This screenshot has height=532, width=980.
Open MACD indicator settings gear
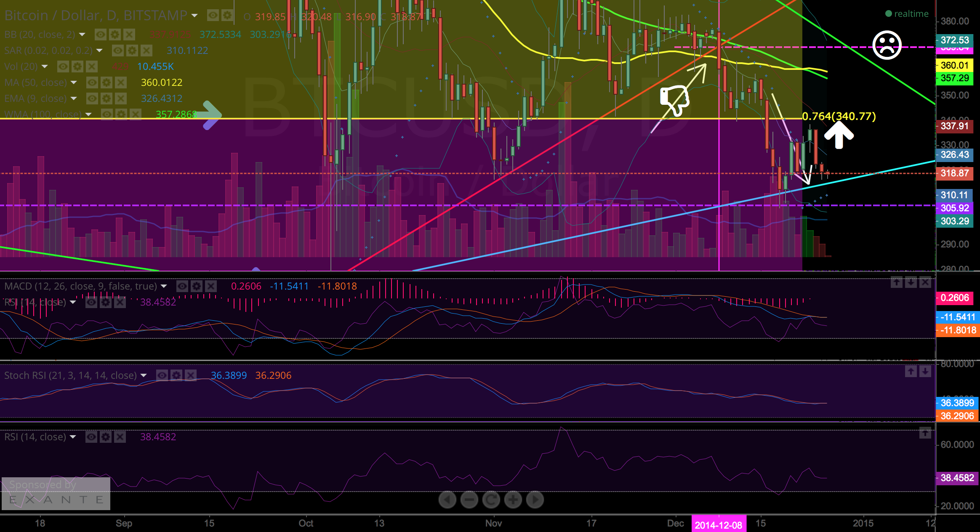[197, 286]
